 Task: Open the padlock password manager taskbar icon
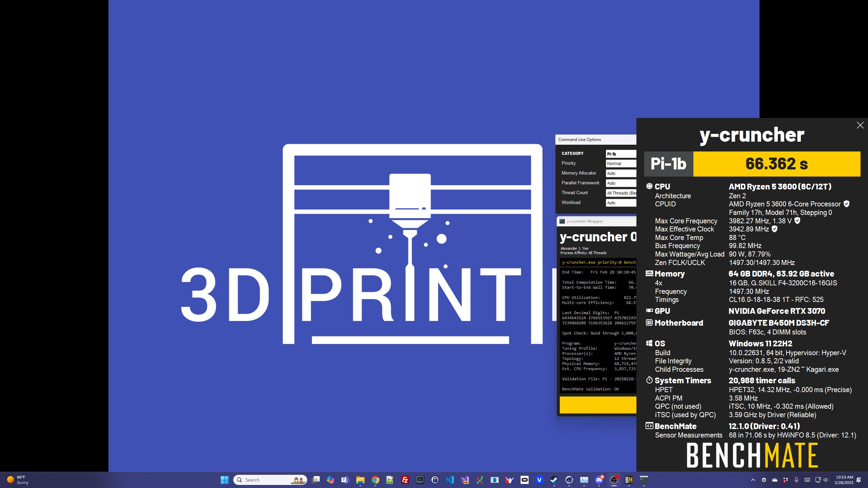point(435,480)
